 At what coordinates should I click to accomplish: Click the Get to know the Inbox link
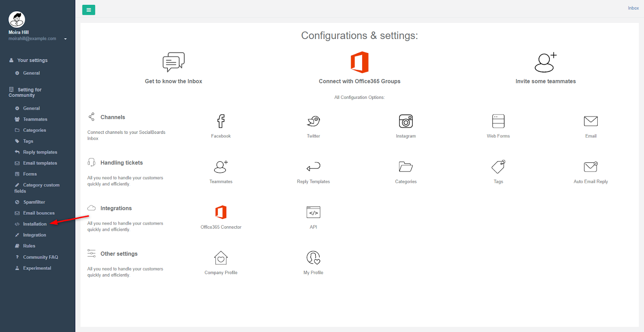173,81
